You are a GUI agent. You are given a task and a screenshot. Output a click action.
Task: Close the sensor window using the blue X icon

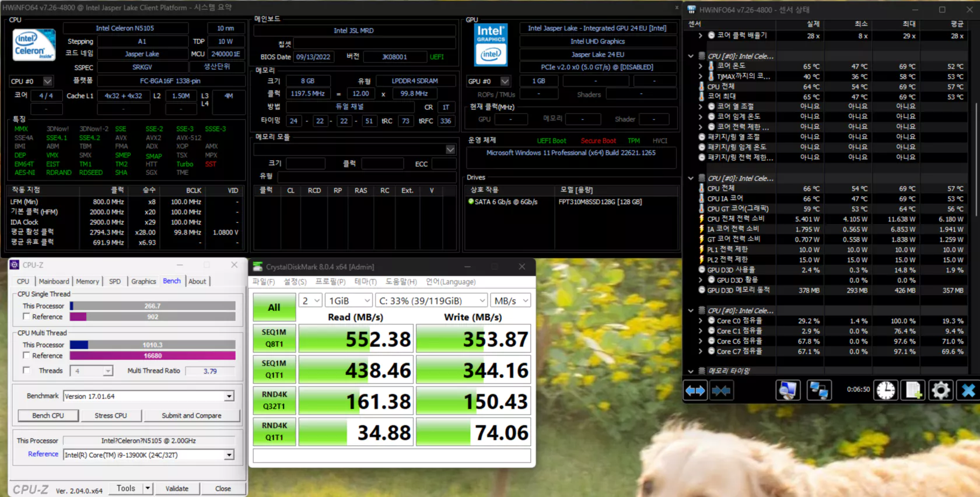pyautogui.click(x=968, y=390)
